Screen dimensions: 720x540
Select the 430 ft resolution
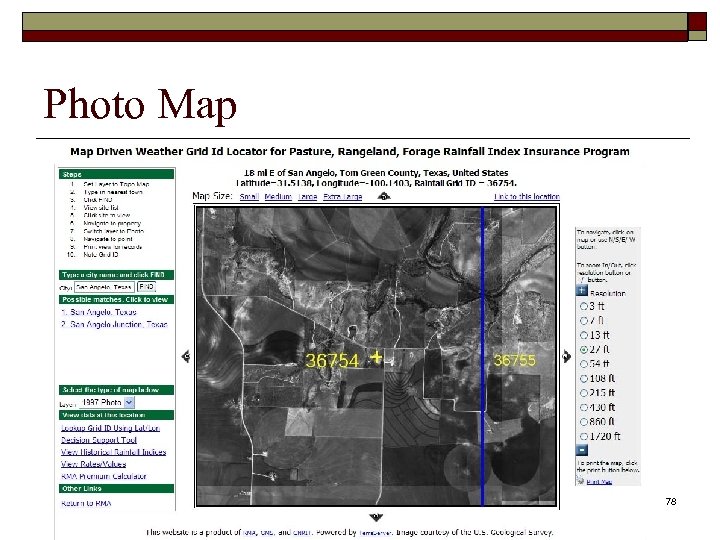tap(584, 407)
